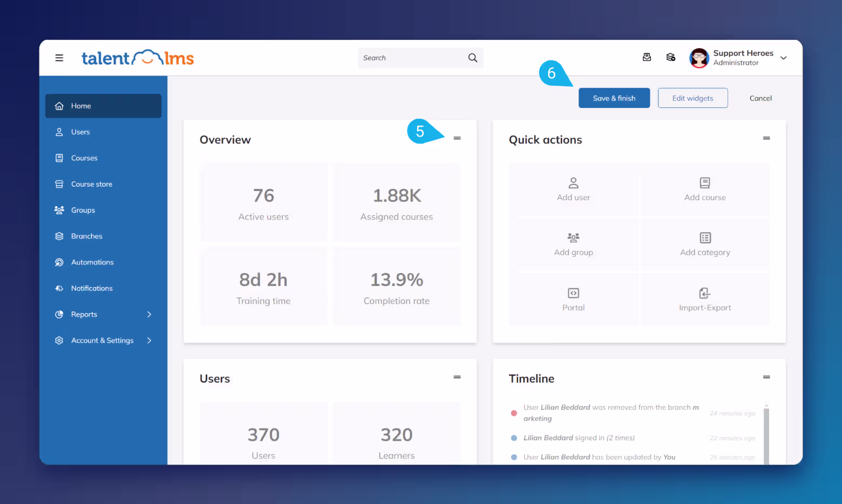Grab the Users widget drag handle

[x=457, y=377]
